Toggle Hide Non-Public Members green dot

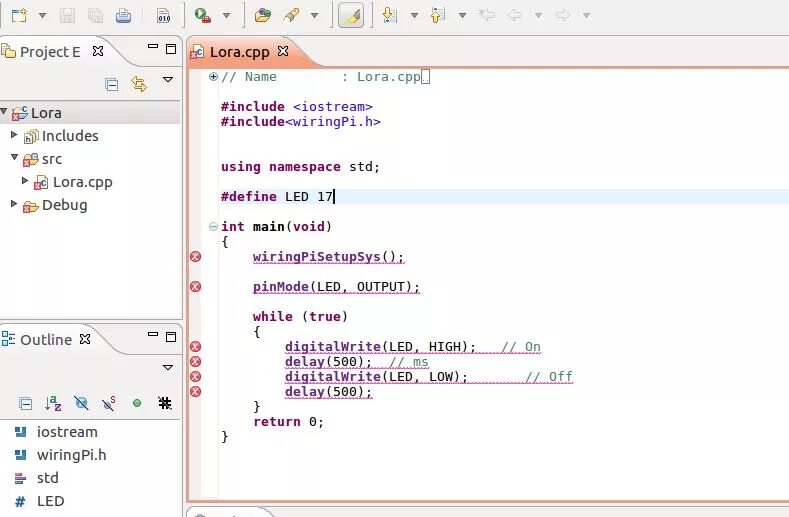pos(136,403)
